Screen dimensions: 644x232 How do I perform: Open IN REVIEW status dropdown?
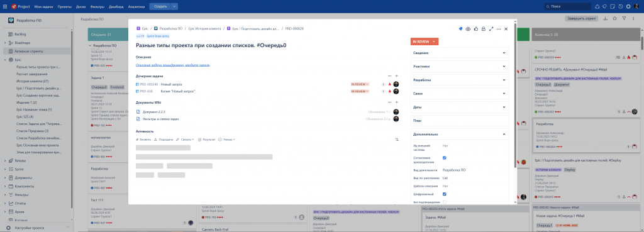(x=425, y=41)
